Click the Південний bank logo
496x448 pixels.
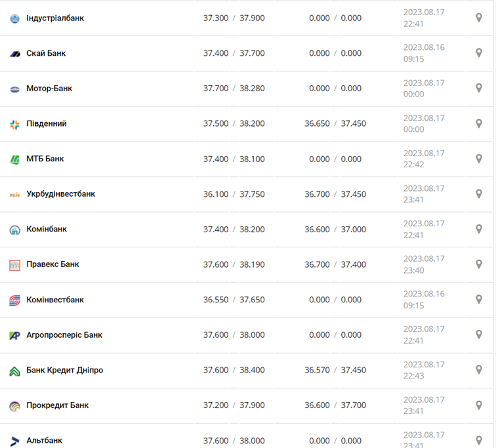(x=14, y=124)
